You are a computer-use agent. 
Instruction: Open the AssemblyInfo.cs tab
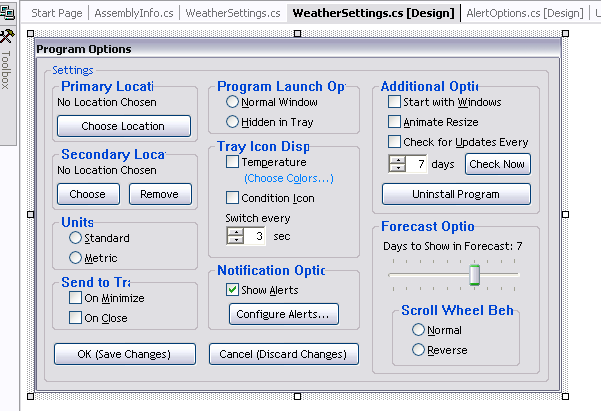[134, 13]
